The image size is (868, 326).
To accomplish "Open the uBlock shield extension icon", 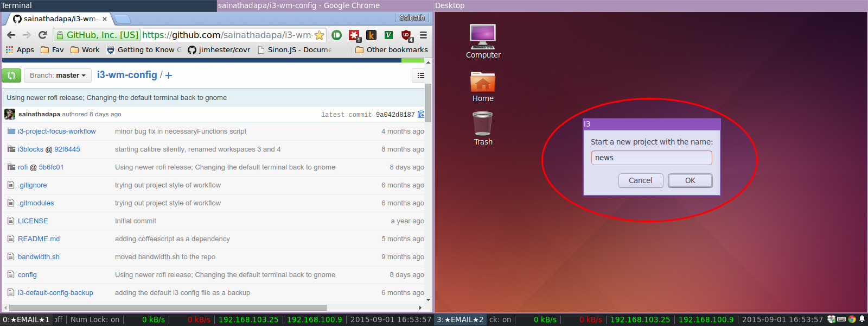I will click(406, 35).
